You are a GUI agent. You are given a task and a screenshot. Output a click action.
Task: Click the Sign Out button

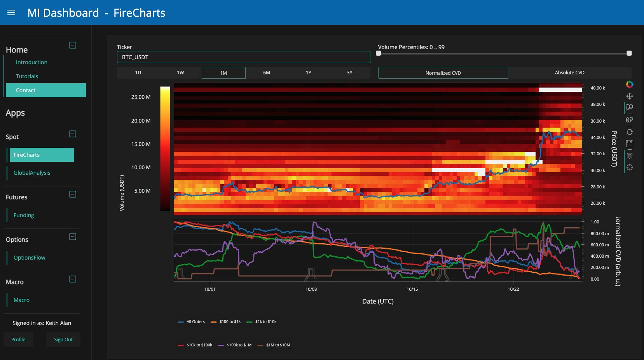click(x=63, y=339)
